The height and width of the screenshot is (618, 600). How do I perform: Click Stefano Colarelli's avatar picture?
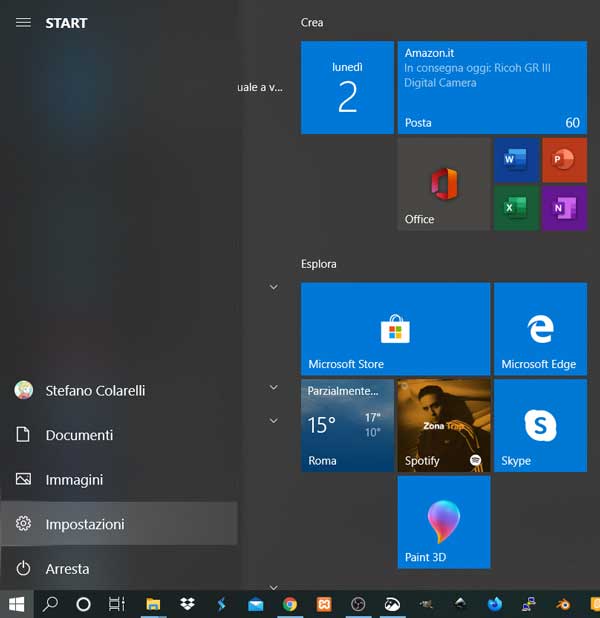tap(24, 390)
